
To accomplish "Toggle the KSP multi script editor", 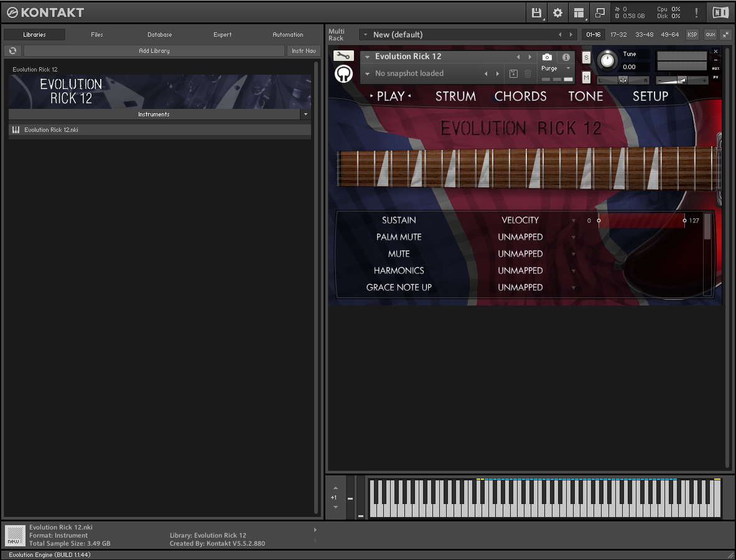I will tap(692, 34).
